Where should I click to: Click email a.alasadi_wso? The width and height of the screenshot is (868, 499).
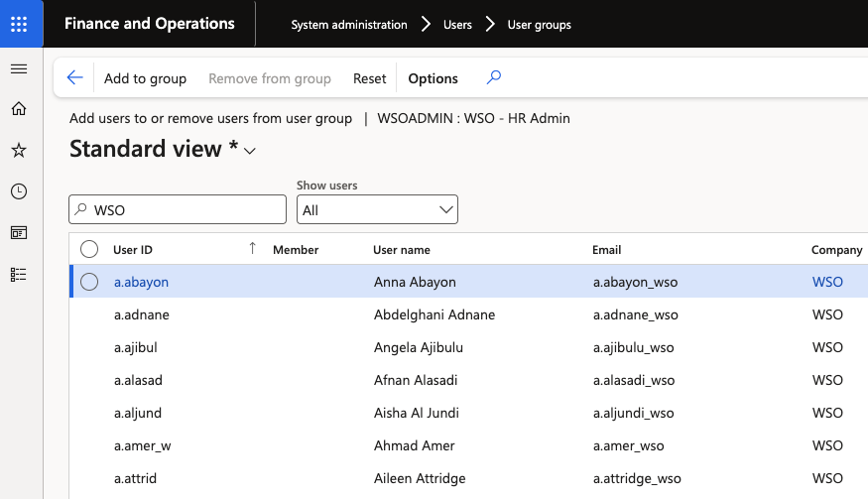pyautogui.click(x=634, y=381)
